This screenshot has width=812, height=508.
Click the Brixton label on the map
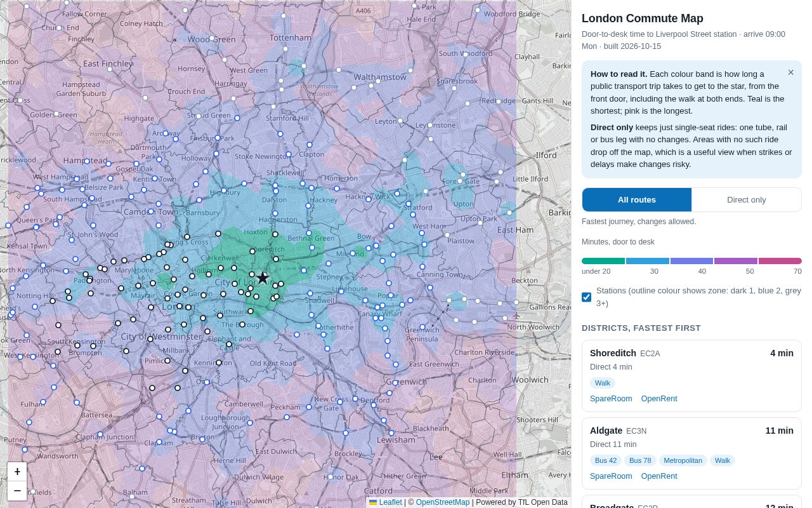[x=203, y=438]
